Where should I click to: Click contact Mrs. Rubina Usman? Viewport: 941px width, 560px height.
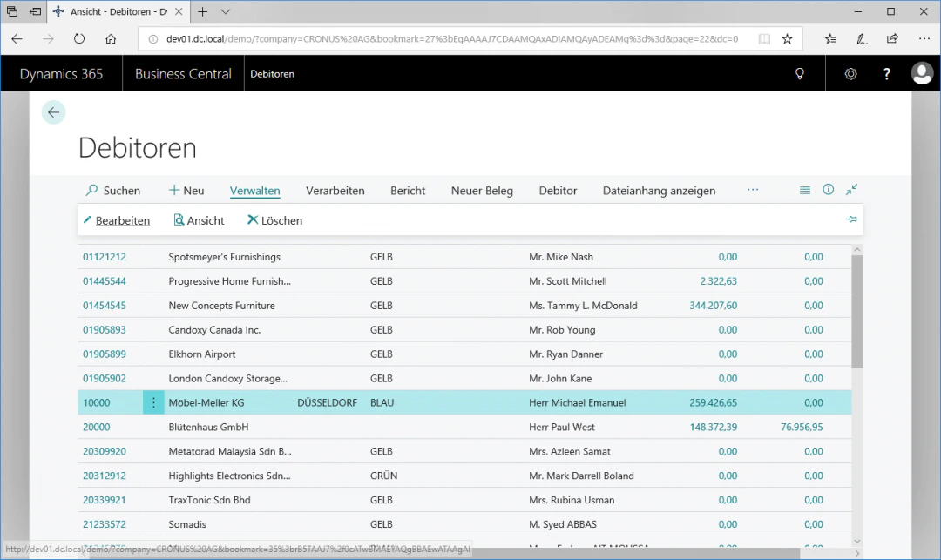coord(572,500)
